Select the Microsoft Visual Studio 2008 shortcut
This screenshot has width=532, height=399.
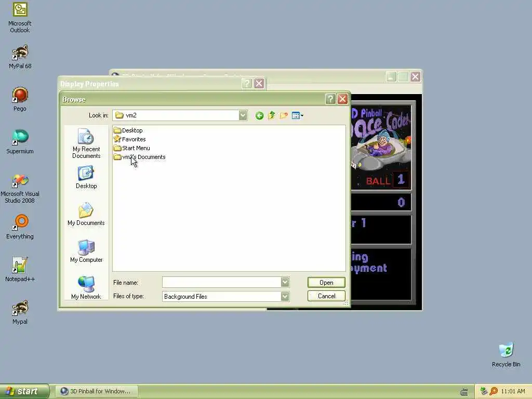20,188
